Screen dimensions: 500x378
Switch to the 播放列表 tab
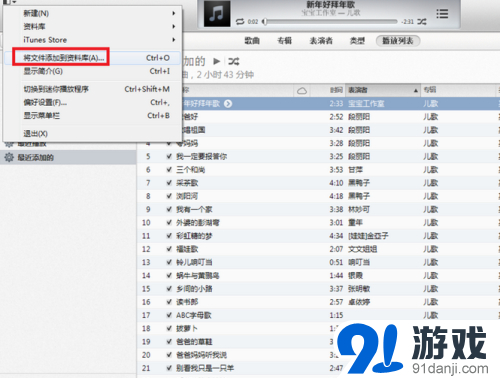(398, 41)
